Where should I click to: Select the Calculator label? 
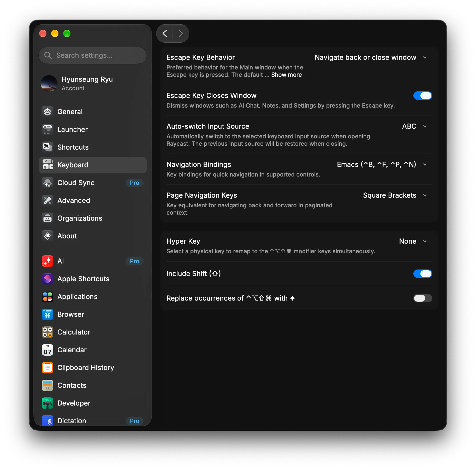tap(74, 332)
